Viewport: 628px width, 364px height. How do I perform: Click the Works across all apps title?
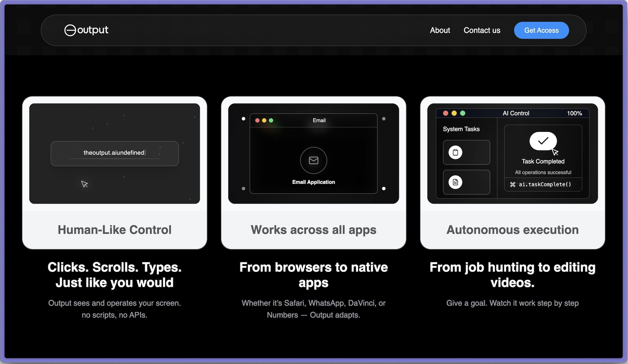coord(313,230)
